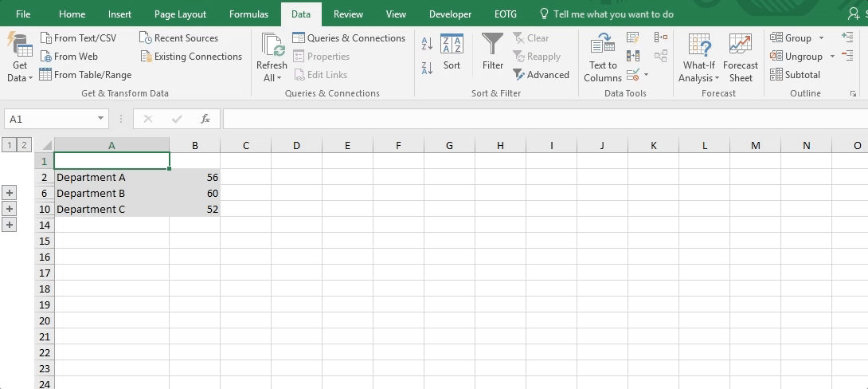Switch to the Home tab
The height and width of the screenshot is (389, 868).
72,14
